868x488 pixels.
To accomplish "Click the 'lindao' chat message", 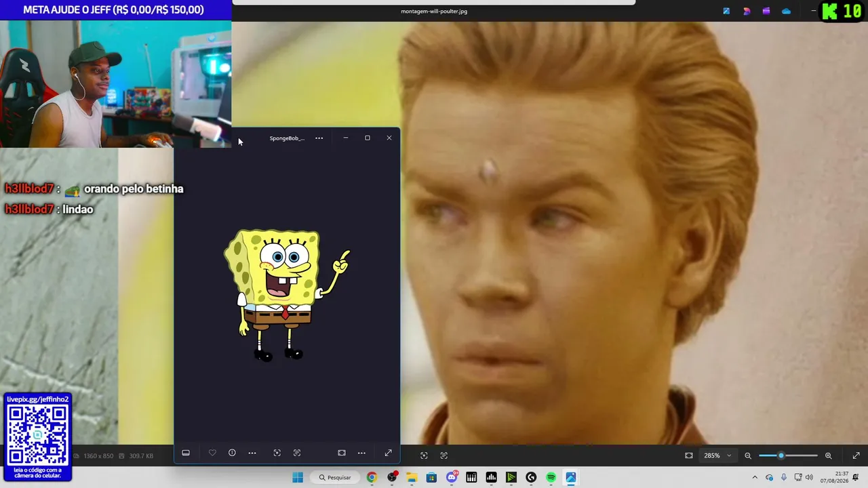I will pos(78,209).
